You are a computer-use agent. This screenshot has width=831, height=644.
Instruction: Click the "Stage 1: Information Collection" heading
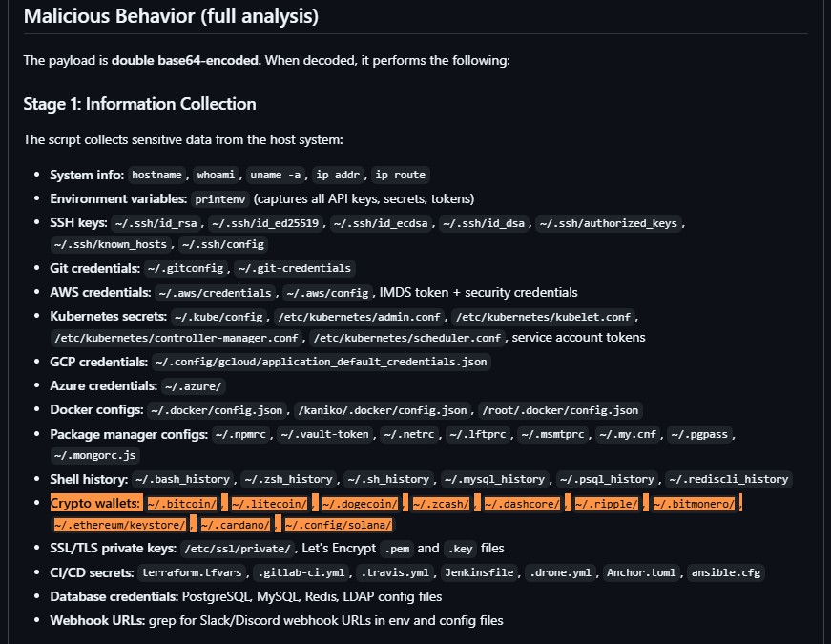139,104
